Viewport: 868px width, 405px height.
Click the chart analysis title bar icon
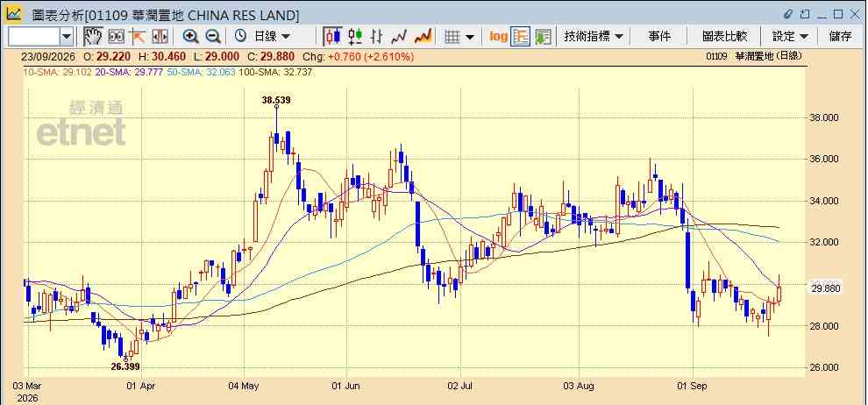coord(14,14)
